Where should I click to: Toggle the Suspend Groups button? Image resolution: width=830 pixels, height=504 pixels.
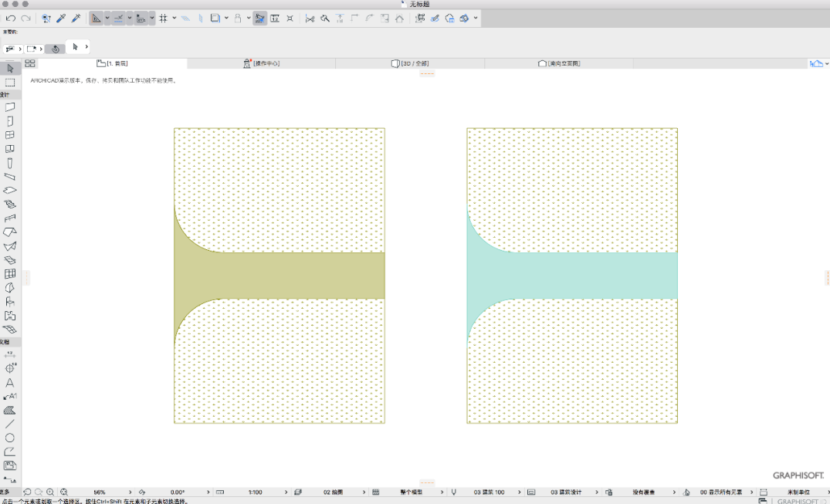(x=260, y=19)
